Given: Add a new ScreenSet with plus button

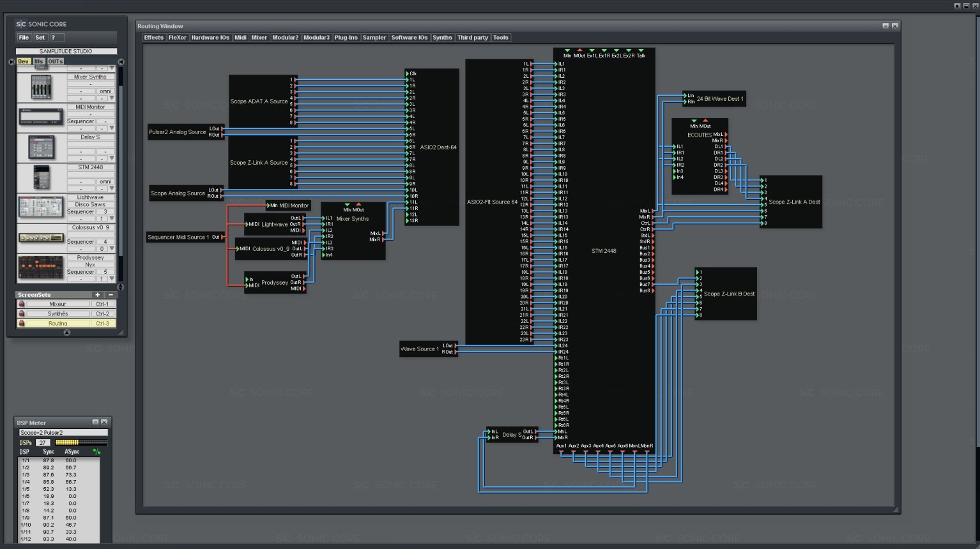Looking at the screenshot, I should 98,295.
